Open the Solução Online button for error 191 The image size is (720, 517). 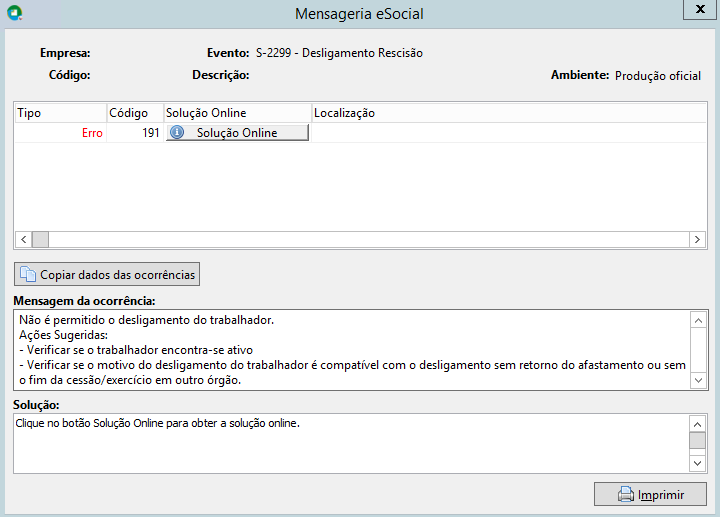pos(237,132)
